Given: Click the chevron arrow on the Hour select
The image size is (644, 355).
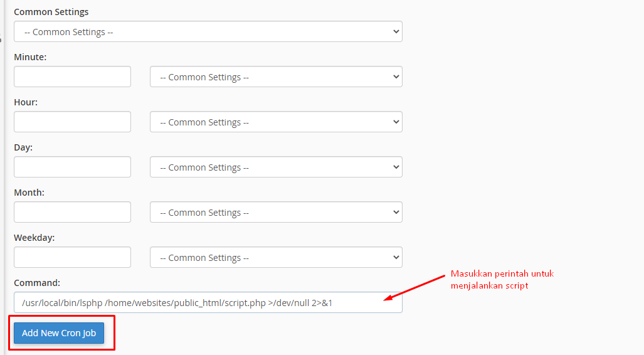Looking at the screenshot, I should (396, 122).
